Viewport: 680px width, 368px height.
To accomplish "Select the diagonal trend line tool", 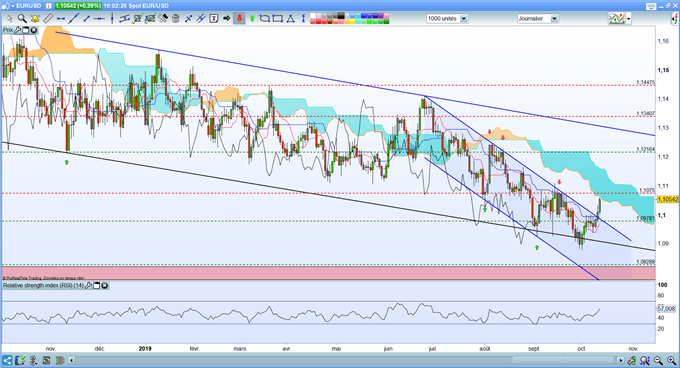I will 73,19.
